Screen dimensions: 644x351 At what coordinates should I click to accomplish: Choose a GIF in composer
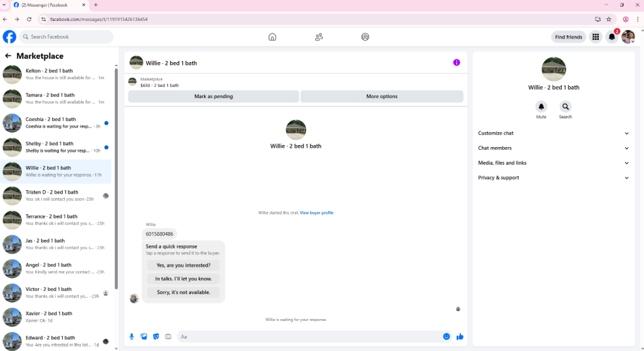168,337
